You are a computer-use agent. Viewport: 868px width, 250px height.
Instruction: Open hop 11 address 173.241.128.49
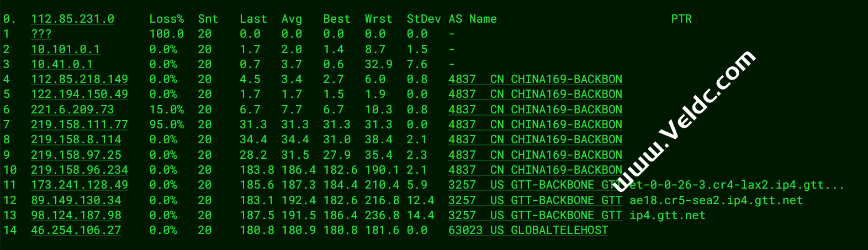click(80, 185)
